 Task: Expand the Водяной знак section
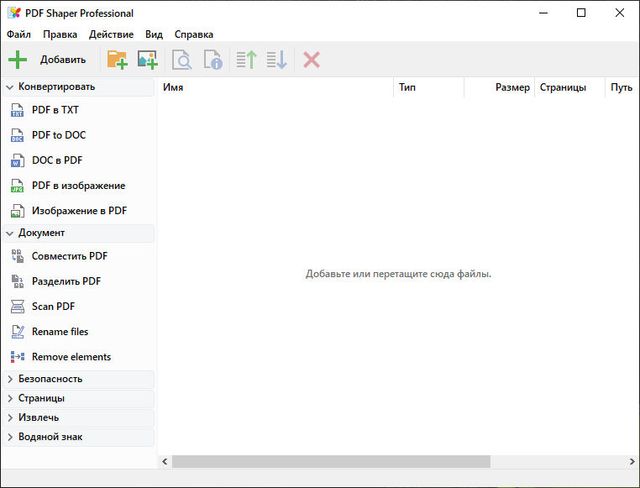(x=50, y=437)
